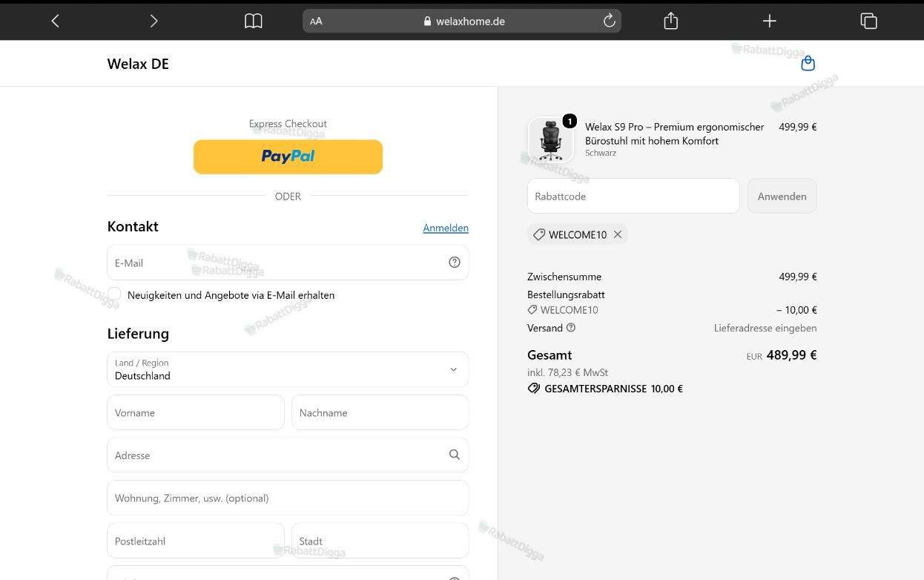Viewport: 924px width, 580px height.
Task: Click the Vorname field
Action: point(196,412)
